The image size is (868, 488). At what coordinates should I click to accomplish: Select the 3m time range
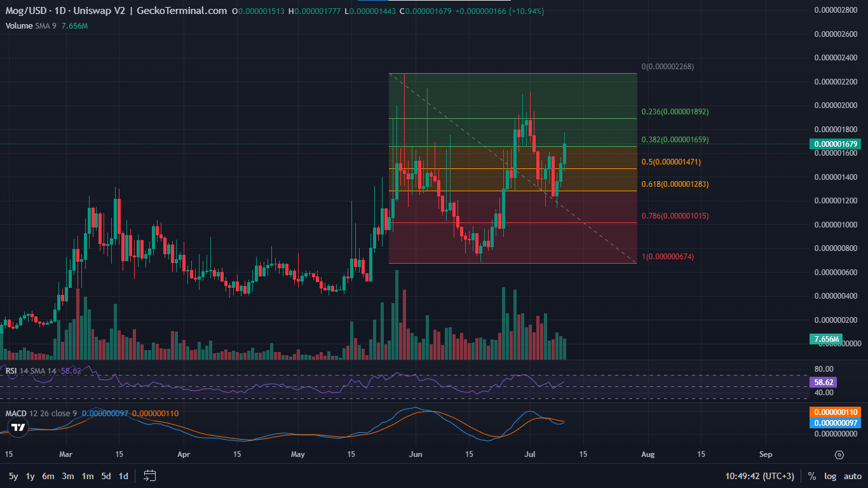[x=68, y=476]
